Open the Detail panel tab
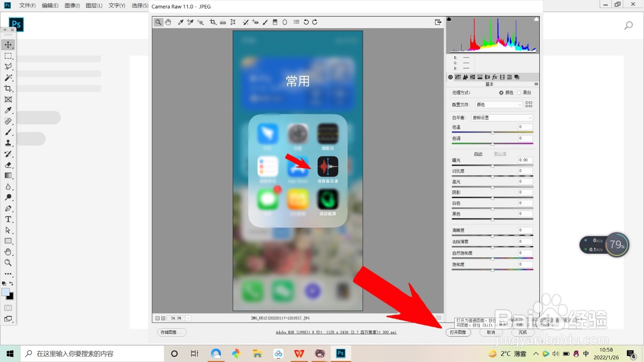The image size is (644, 362). 465,77
